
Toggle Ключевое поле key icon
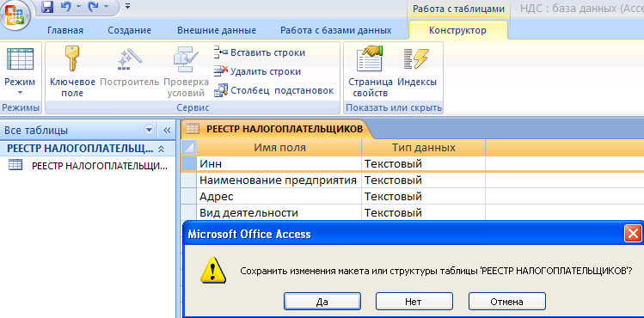72,71
